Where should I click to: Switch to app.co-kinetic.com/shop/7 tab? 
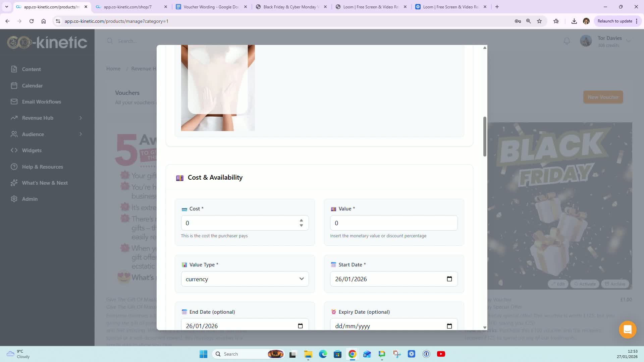click(131, 7)
